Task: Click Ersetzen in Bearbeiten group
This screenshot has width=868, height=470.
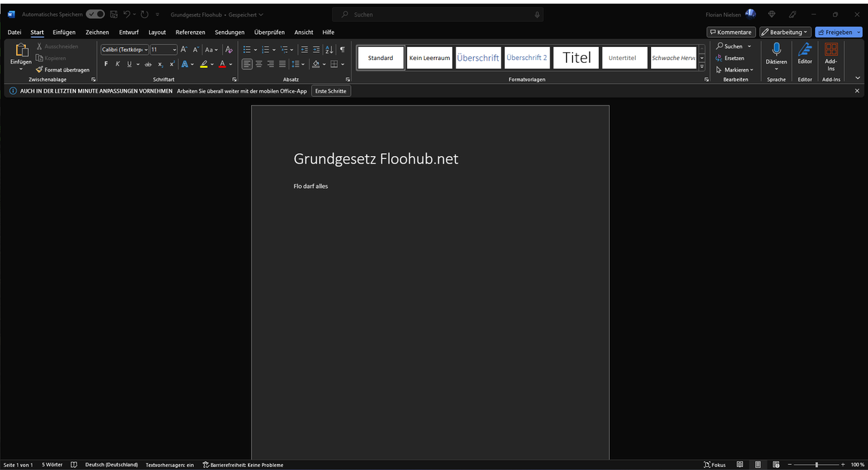Action: pos(730,58)
